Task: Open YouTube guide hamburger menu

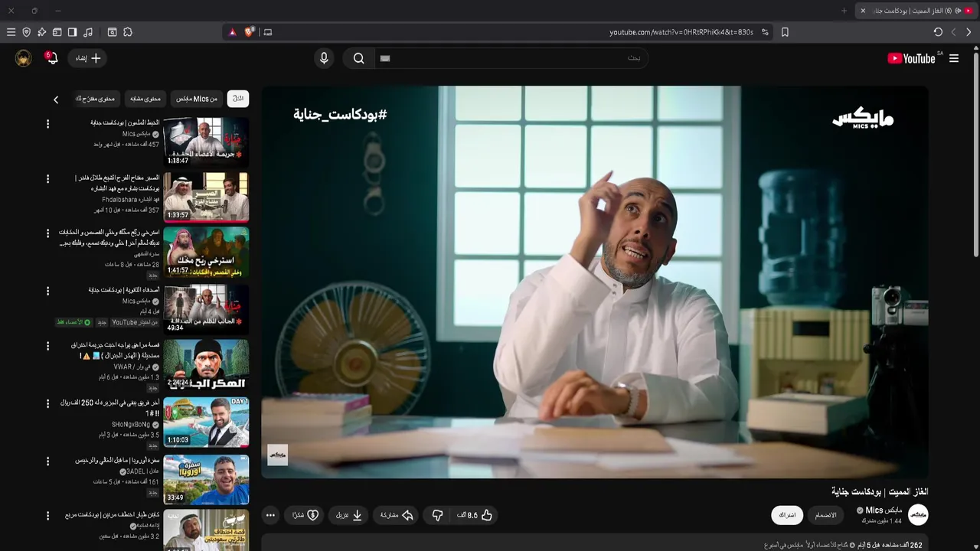Action: click(x=954, y=58)
